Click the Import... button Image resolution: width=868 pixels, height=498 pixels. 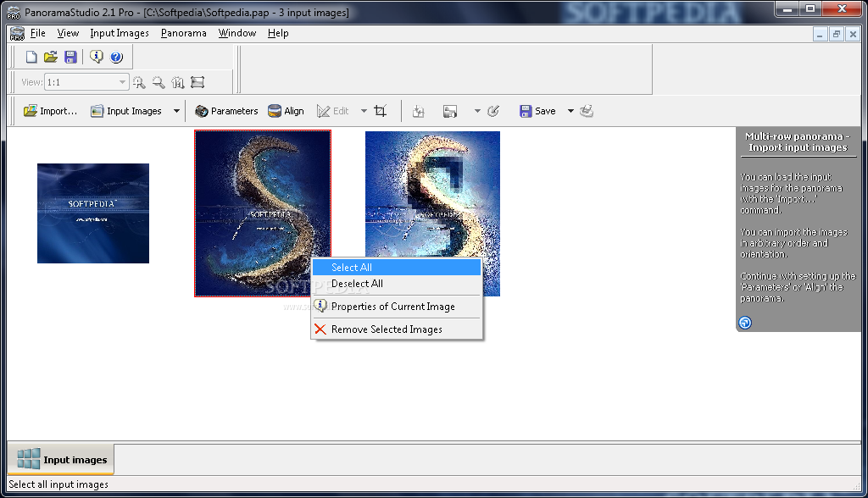50,111
